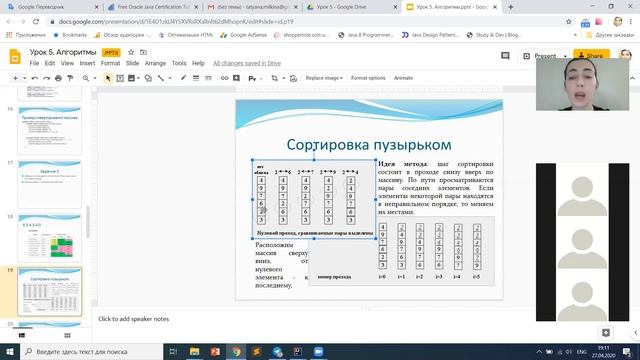
Task: Click the Insert image icon
Action: 131,78
